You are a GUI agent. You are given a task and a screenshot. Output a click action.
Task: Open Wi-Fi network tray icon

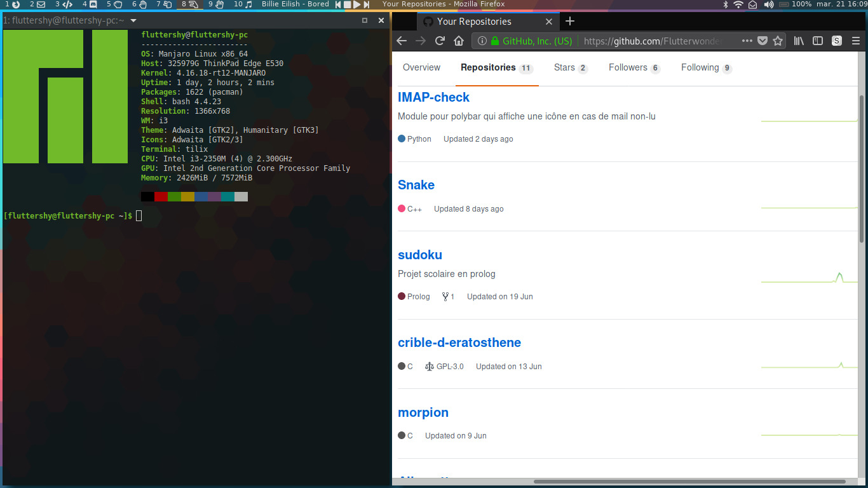coord(738,4)
